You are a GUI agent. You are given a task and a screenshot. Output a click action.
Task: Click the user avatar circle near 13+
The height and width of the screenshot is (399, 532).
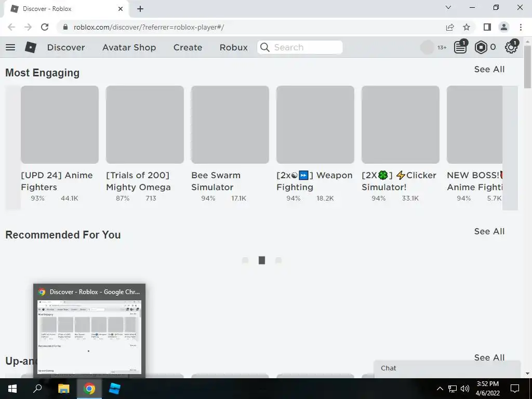[427, 47]
